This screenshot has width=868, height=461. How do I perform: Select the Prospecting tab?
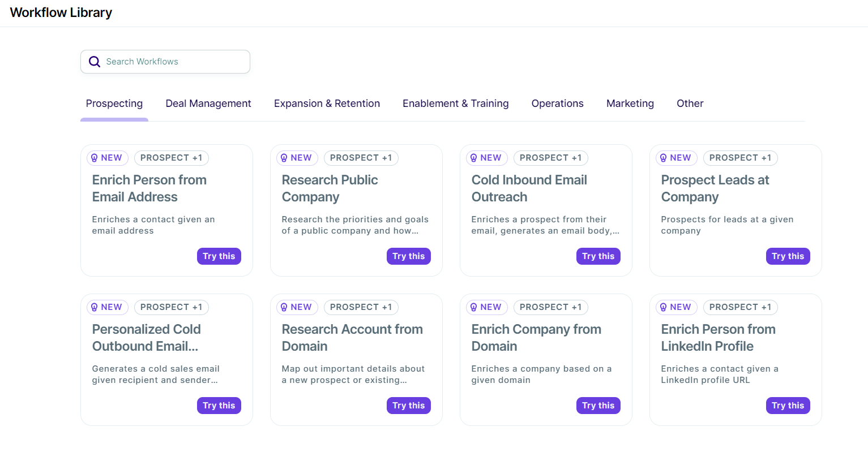(114, 104)
